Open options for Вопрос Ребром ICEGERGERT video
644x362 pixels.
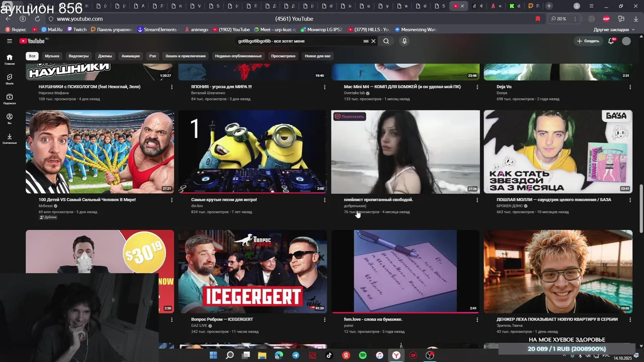coord(325,319)
